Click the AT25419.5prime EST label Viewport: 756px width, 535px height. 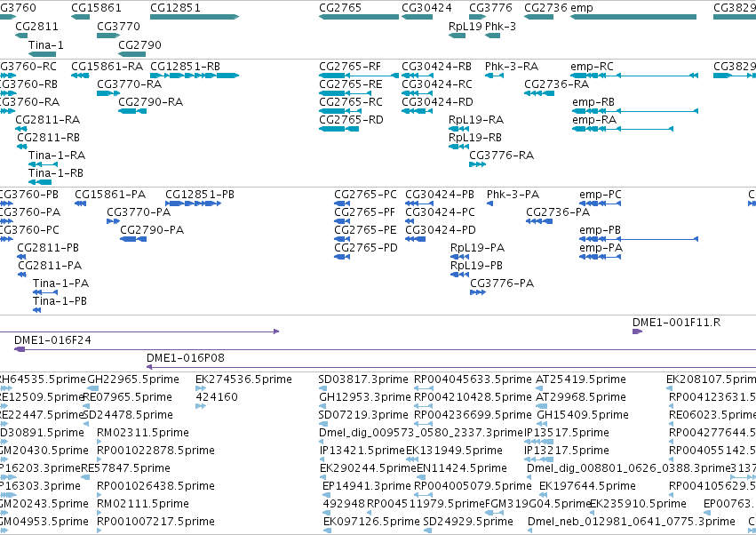coord(580,379)
